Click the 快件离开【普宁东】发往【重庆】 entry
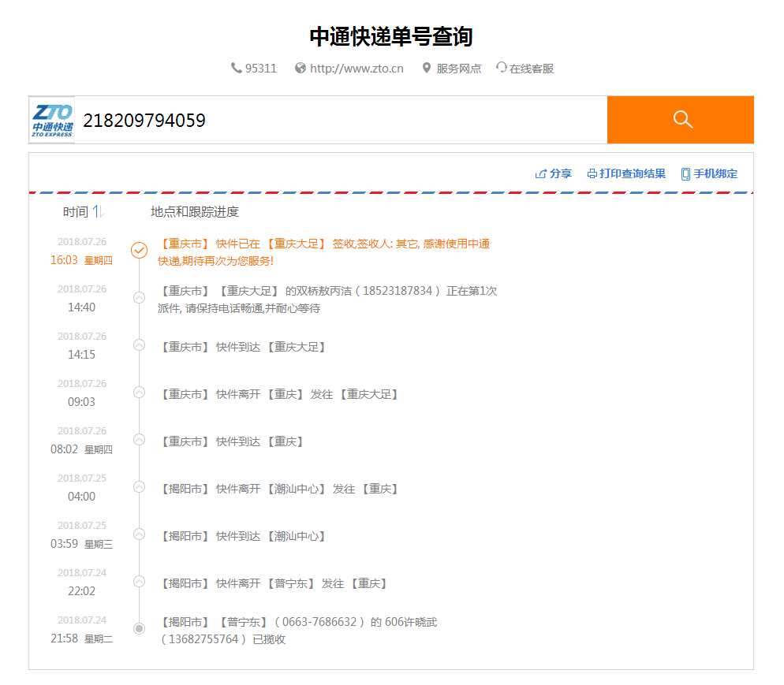 pos(274,583)
